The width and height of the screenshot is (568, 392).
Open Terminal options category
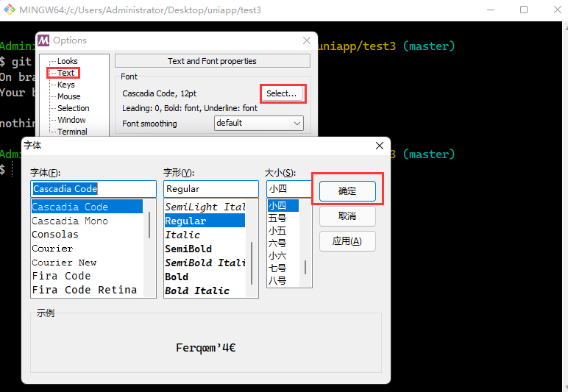coord(72,132)
